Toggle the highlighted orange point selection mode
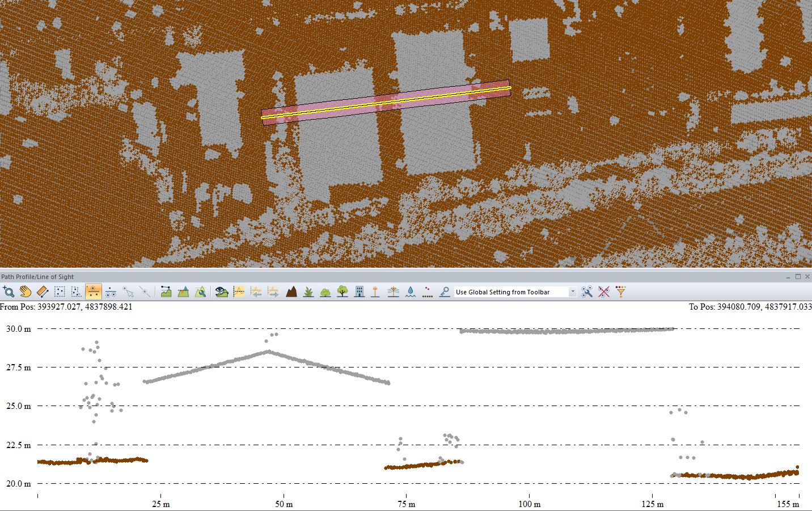Screen dimensions: 812x511 94,292
